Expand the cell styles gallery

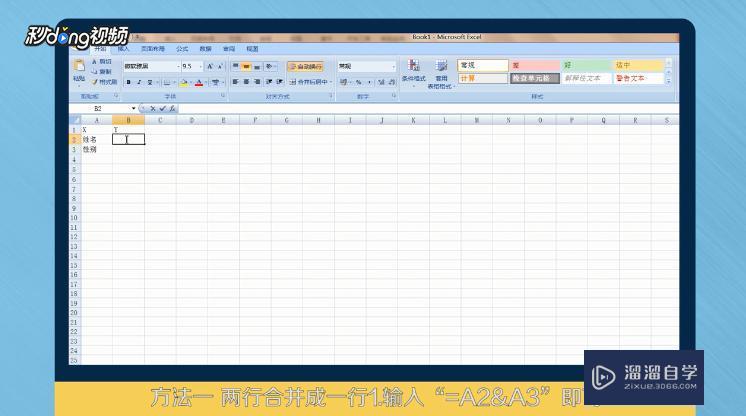pyautogui.click(x=668, y=81)
